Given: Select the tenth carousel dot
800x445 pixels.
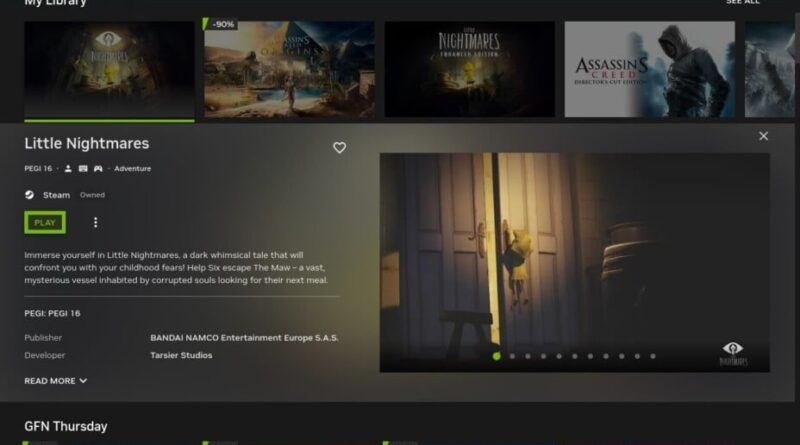Looking at the screenshot, I should point(637,356).
